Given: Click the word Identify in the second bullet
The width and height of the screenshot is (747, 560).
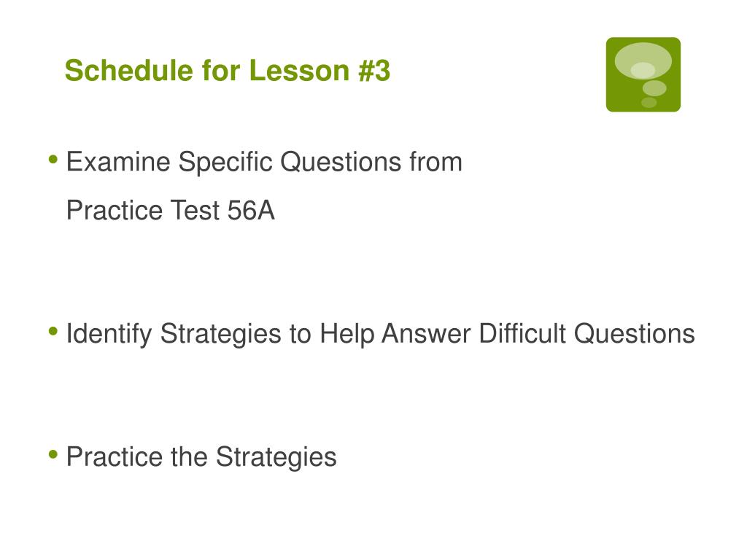Looking at the screenshot, I should [109, 334].
